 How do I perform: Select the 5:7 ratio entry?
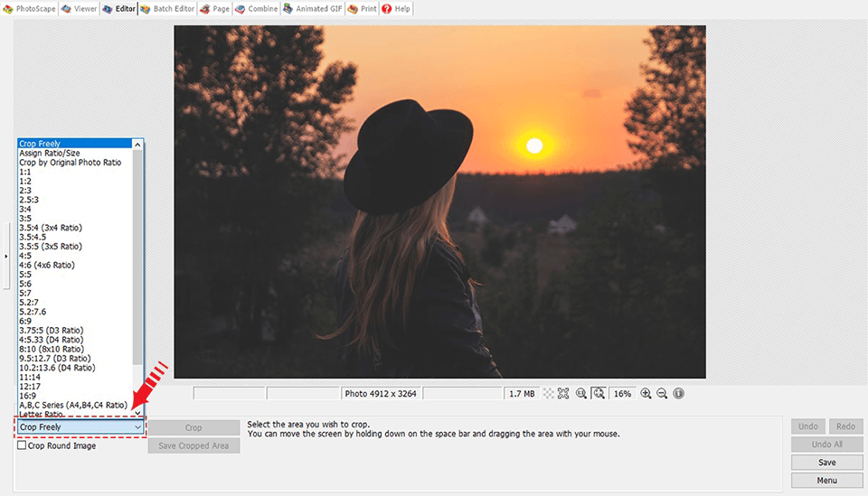[x=75, y=293]
